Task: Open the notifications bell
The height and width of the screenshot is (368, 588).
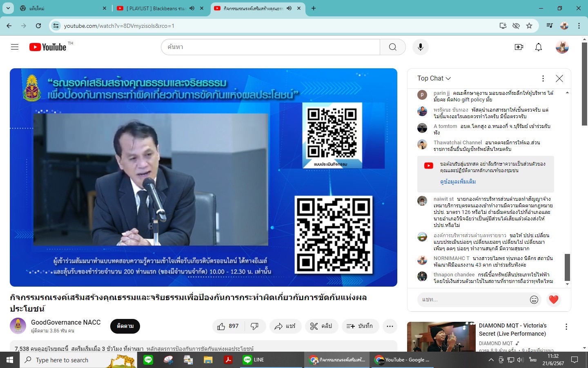Action: tap(539, 47)
